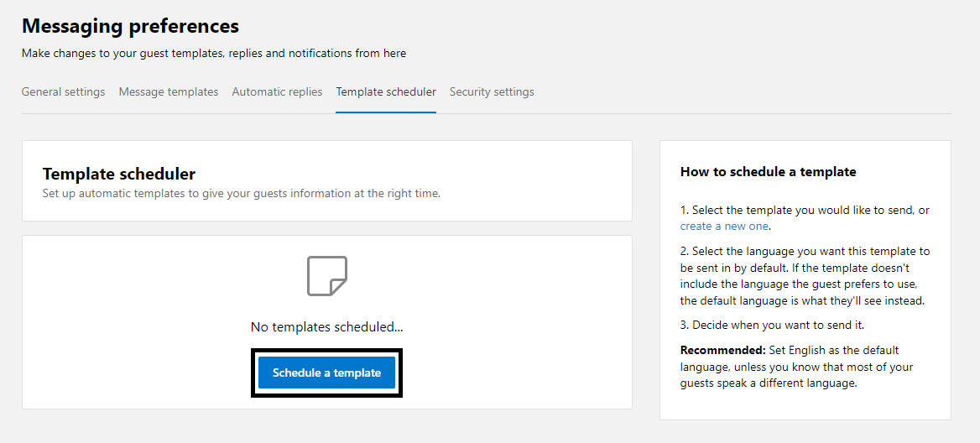Image resolution: width=980 pixels, height=443 pixels.
Task: Follow the 'create a new one' link
Action: tap(724, 227)
